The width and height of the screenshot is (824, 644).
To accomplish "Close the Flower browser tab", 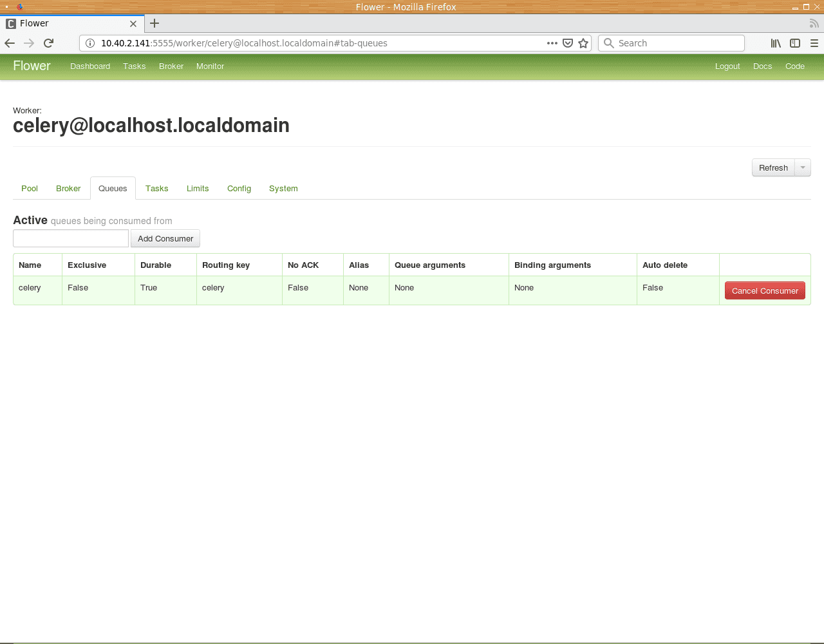I will pyautogui.click(x=133, y=23).
